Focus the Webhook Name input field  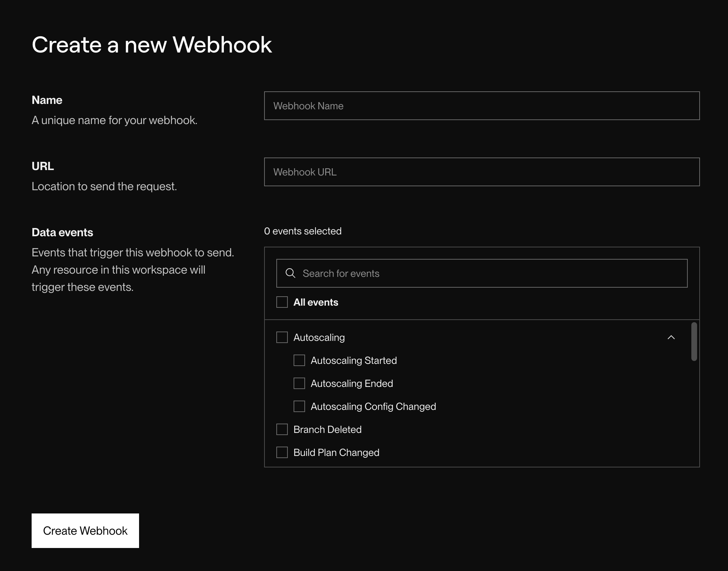[x=482, y=106]
